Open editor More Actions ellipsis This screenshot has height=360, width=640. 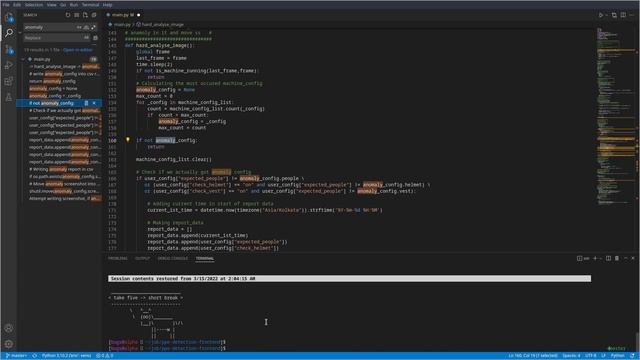coord(632,15)
